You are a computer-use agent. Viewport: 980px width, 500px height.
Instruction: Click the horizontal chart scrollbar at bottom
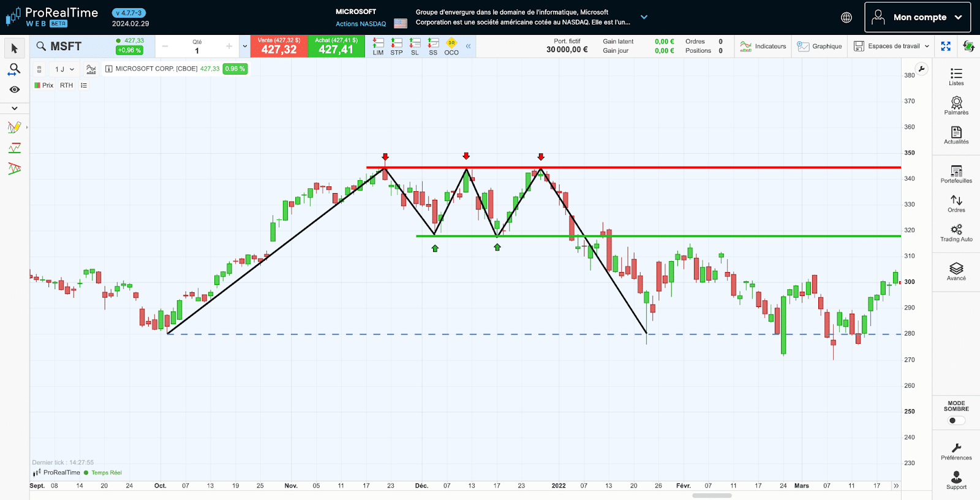[712, 496]
